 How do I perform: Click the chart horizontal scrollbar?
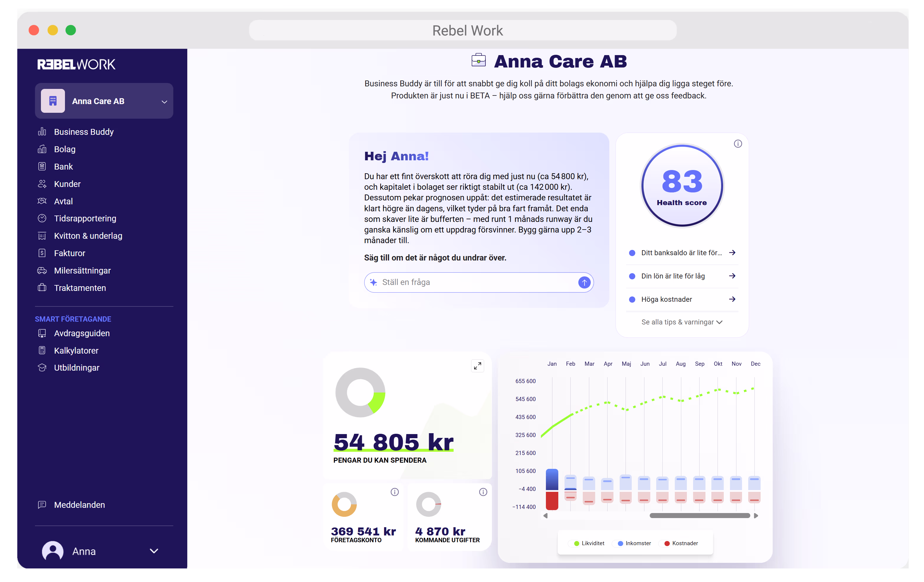click(x=699, y=516)
